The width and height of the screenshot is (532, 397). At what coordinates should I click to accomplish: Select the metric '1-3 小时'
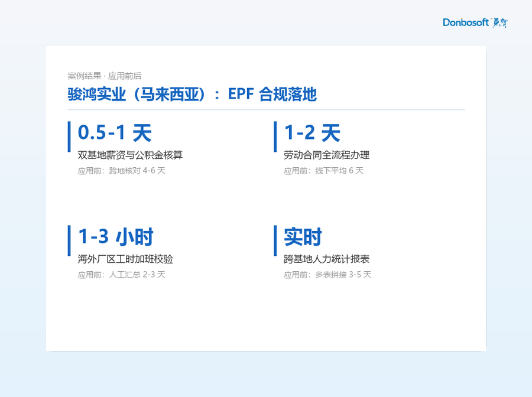pos(116,237)
